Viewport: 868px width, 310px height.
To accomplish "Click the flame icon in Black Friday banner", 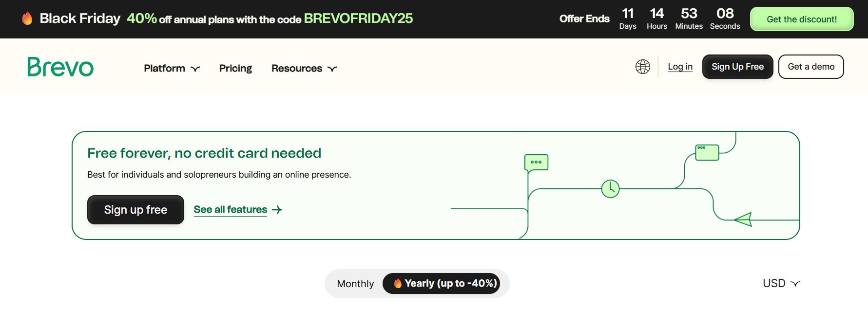I will [x=27, y=18].
